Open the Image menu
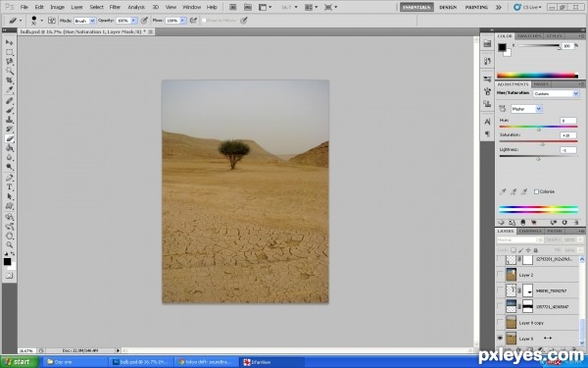 [58, 7]
